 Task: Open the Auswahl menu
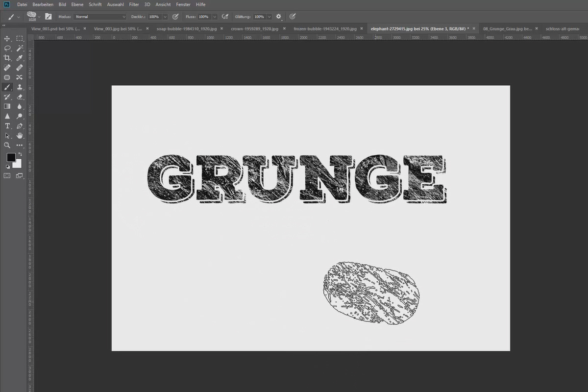coord(115,4)
